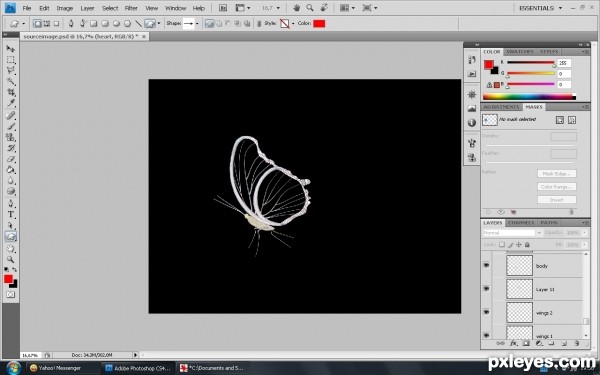
Task: Select the Healing Brush tool
Action: point(10,116)
